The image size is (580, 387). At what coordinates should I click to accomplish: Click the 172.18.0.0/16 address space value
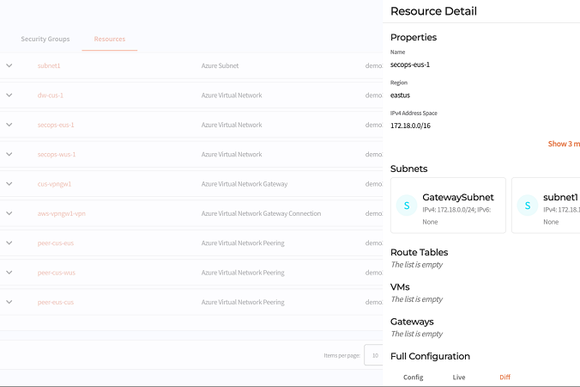click(410, 126)
